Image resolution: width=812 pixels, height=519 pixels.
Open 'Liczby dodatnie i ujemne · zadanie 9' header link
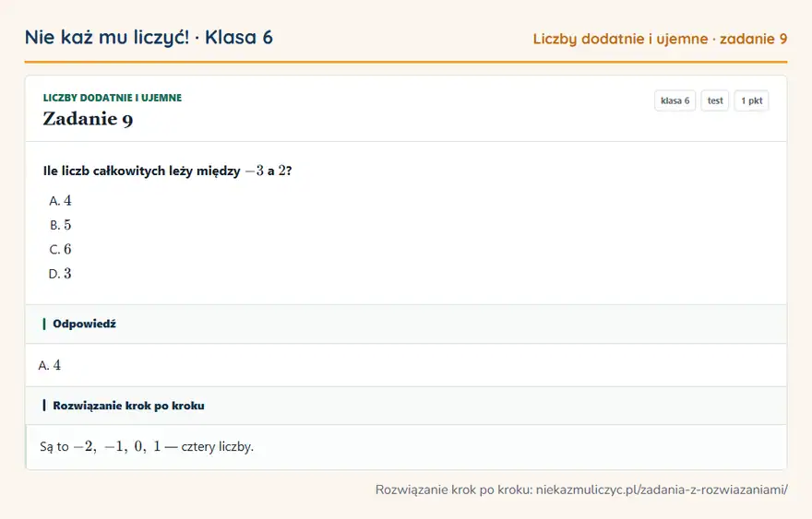click(660, 39)
